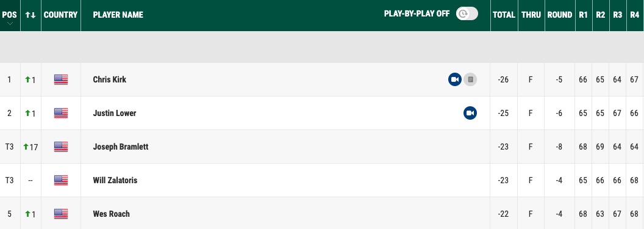
Task: Sort leaderboard by the ROUND column
Action: pyautogui.click(x=559, y=15)
